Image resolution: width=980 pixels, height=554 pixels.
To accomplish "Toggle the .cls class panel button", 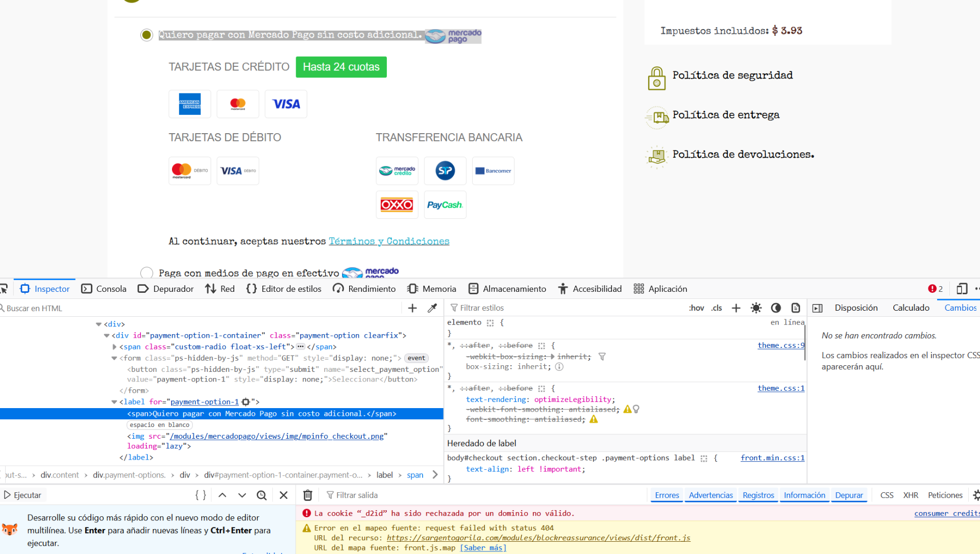I will tap(717, 308).
